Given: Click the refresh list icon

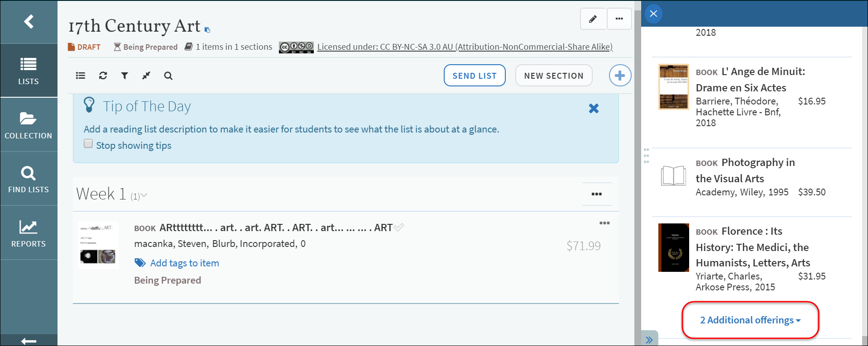Looking at the screenshot, I should 103,76.
